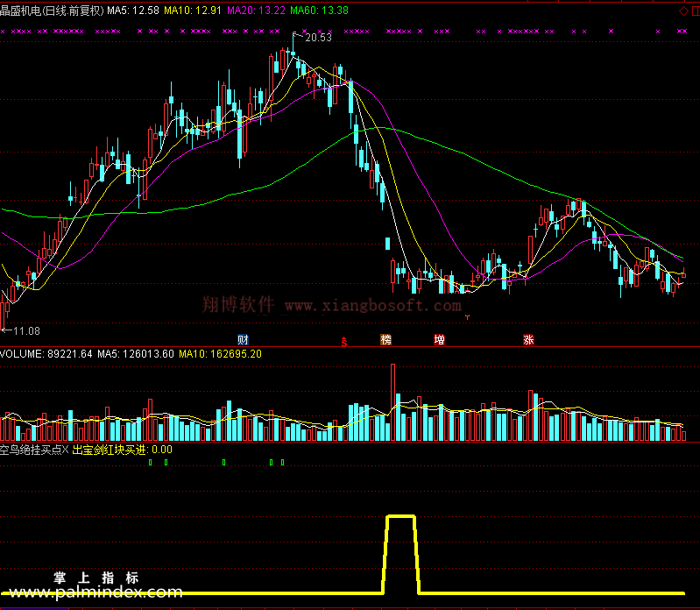Click the small red Y marker below the candles
Image resolution: width=700 pixels, height=610 pixels.
(468, 317)
